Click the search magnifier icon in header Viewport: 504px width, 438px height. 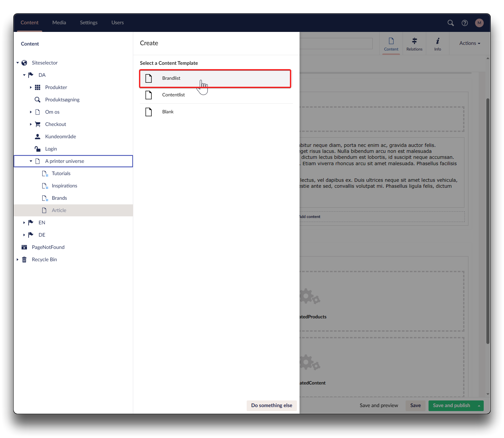click(450, 23)
